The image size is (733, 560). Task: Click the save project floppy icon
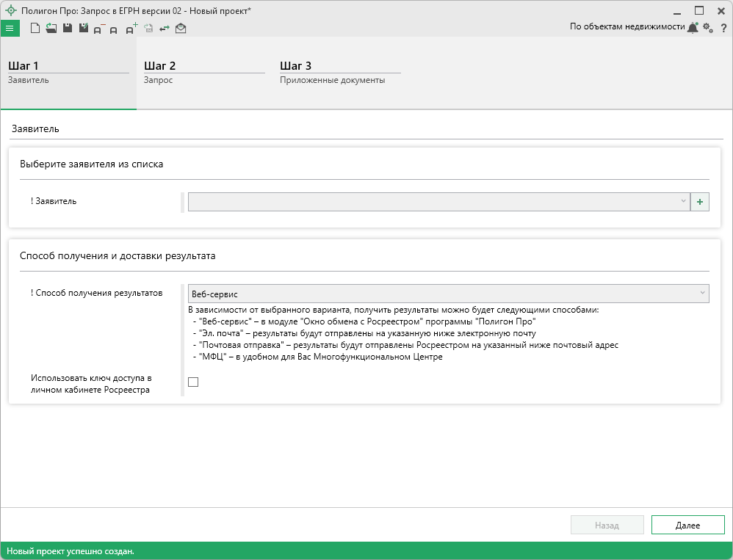click(x=67, y=28)
